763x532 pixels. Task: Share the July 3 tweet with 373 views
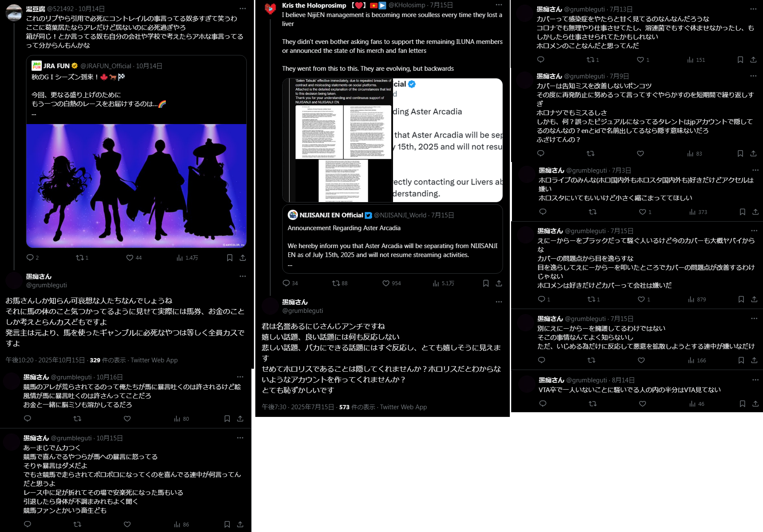(755, 212)
